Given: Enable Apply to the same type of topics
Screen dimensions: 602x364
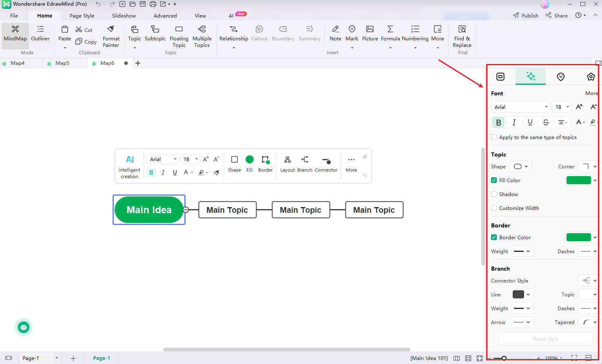Looking at the screenshot, I should pos(494,137).
